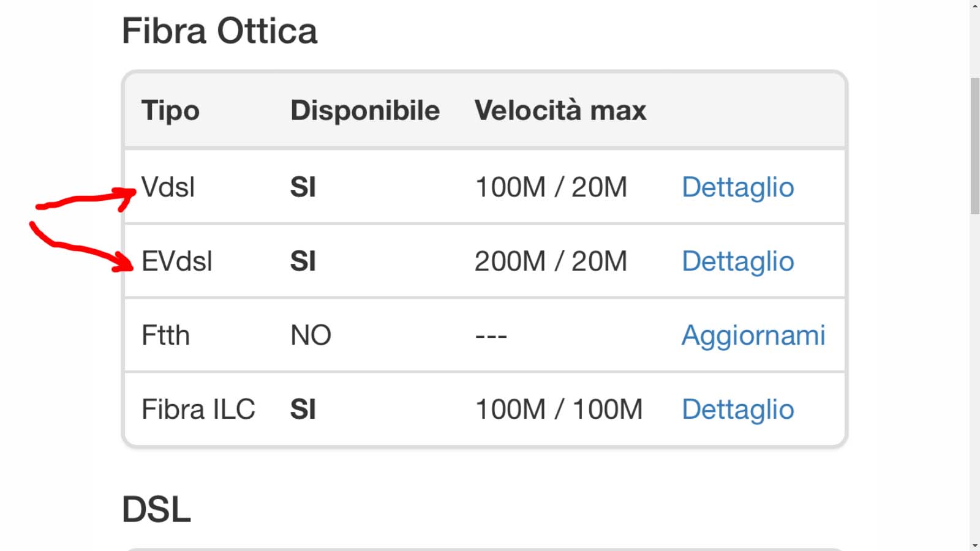Viewport: 980px width, 551px height.
Task: Click the Ftth row Aggiornami link
Action: [753, 335]
